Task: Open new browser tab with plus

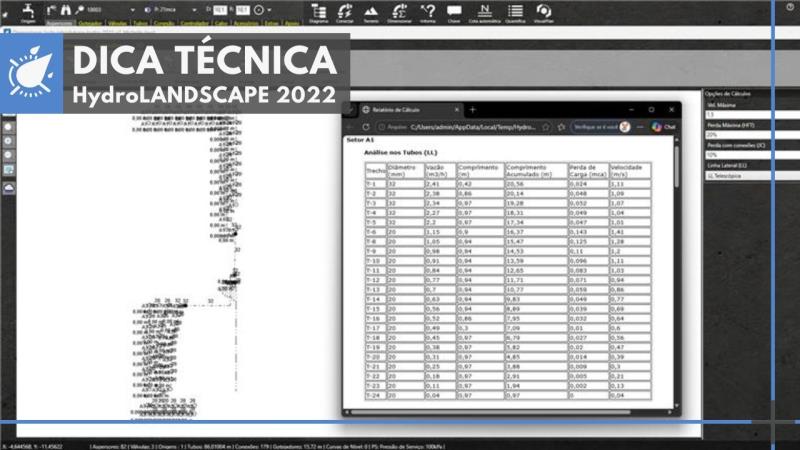Action: point(472,109)
